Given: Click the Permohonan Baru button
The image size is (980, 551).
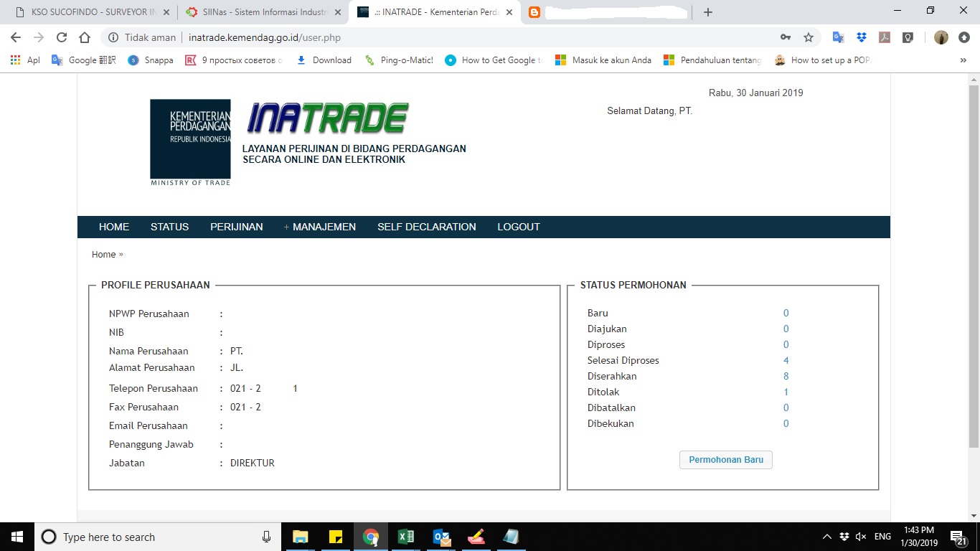Looking at the screenshot, I should click(725, 460).
